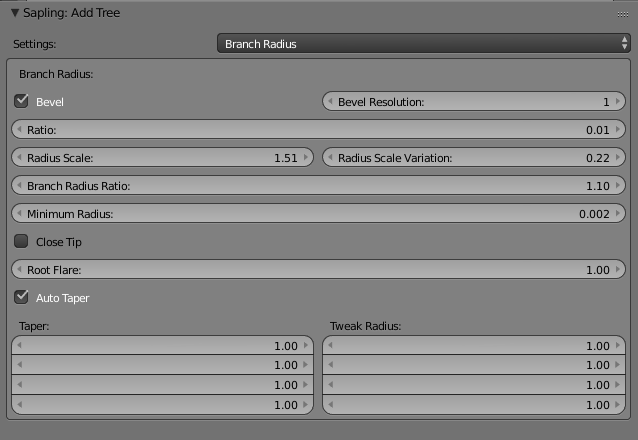Click the Settings: label

35,44
